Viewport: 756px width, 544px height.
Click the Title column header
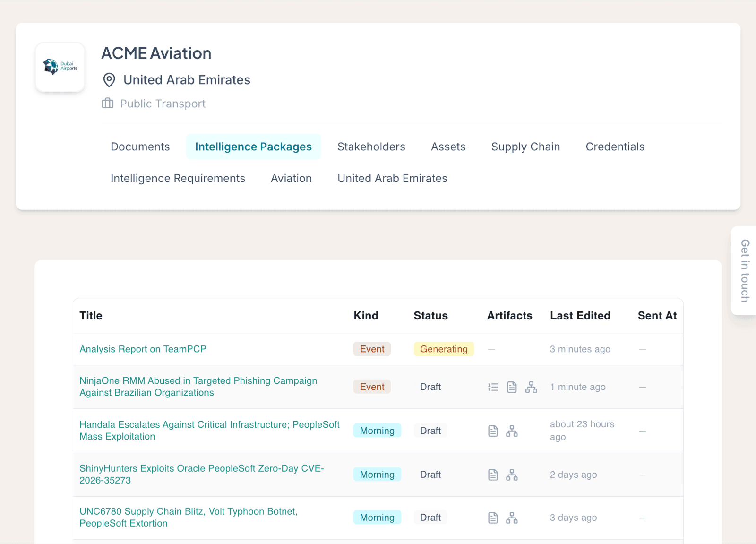91,316
